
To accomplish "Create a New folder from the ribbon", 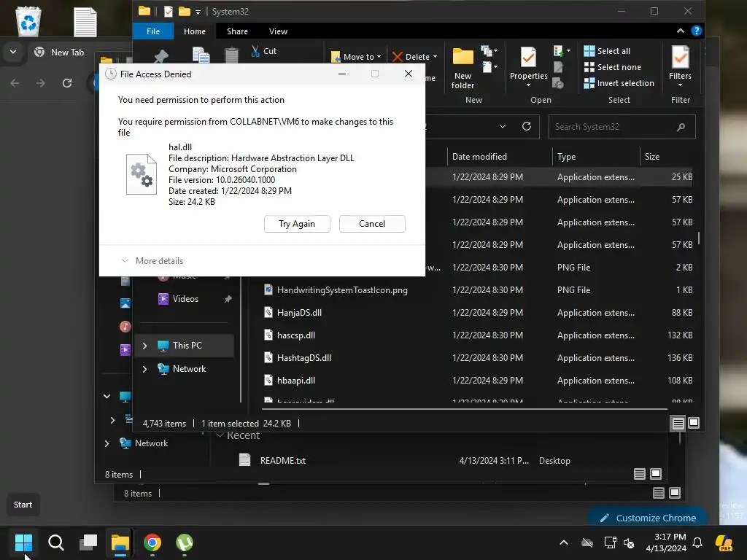I will (x=462, y=69).
